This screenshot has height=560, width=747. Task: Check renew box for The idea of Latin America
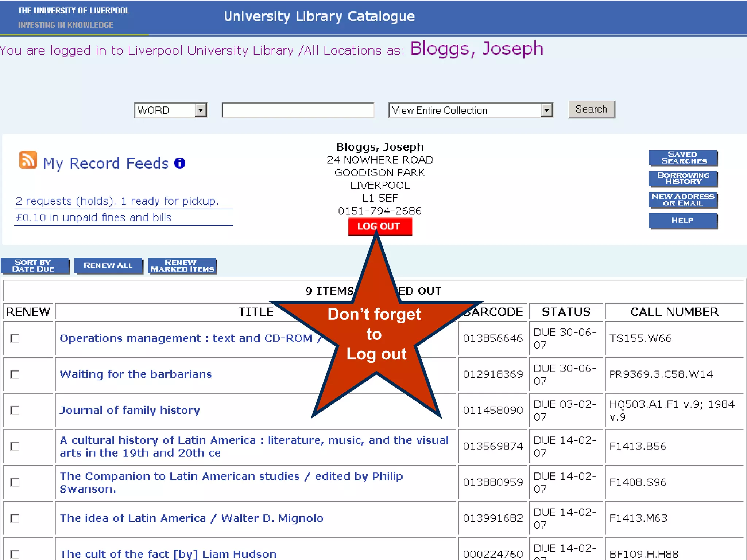click(x=15, y=518)
